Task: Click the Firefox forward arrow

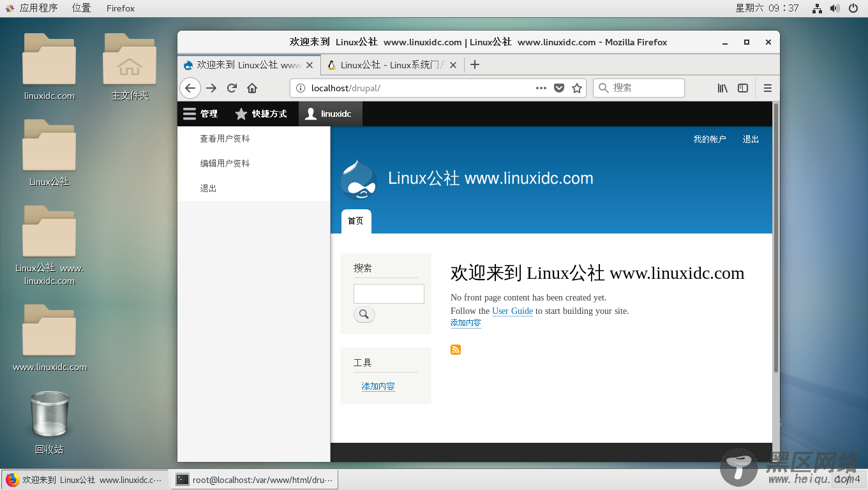Action: pyautogui.click(x=211, y=88)
